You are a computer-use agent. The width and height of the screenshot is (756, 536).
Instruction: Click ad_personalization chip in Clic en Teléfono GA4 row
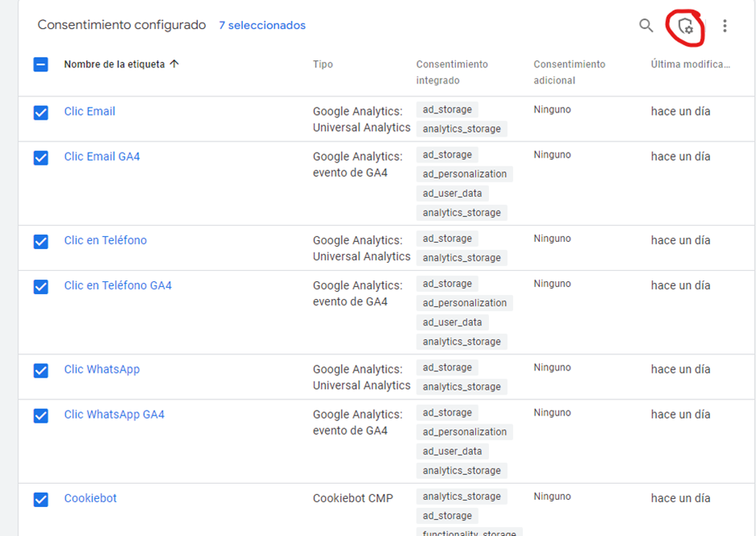click(x=465, y=304)
